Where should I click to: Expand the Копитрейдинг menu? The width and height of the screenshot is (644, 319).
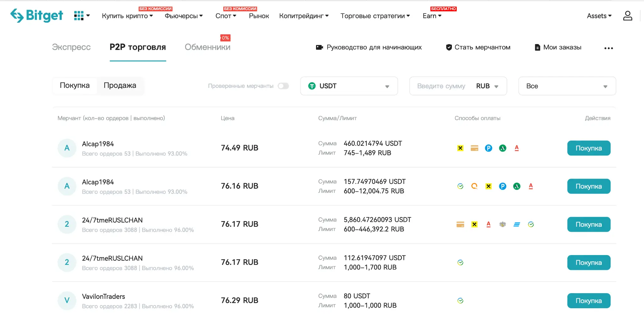tap(304, 16)
